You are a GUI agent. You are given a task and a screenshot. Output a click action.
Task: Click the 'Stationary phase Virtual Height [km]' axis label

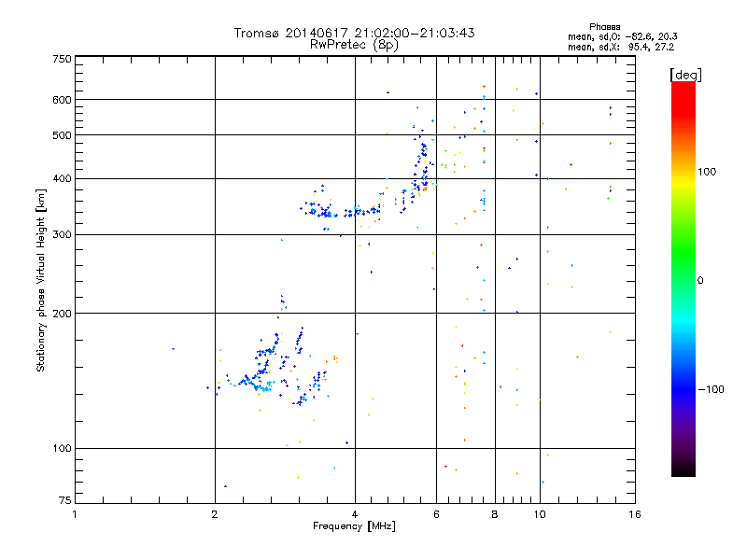point(41,280)
